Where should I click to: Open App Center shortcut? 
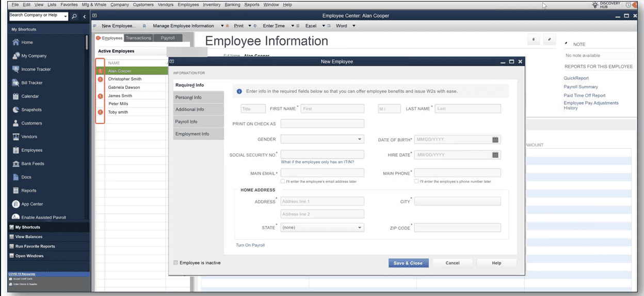(x=32, y=204)
